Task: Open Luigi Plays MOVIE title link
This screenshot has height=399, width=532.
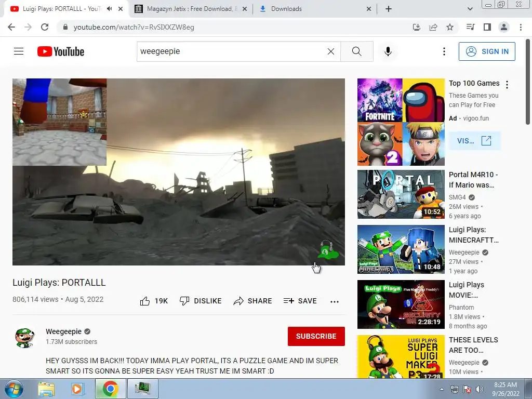Action: coord(467,290)
